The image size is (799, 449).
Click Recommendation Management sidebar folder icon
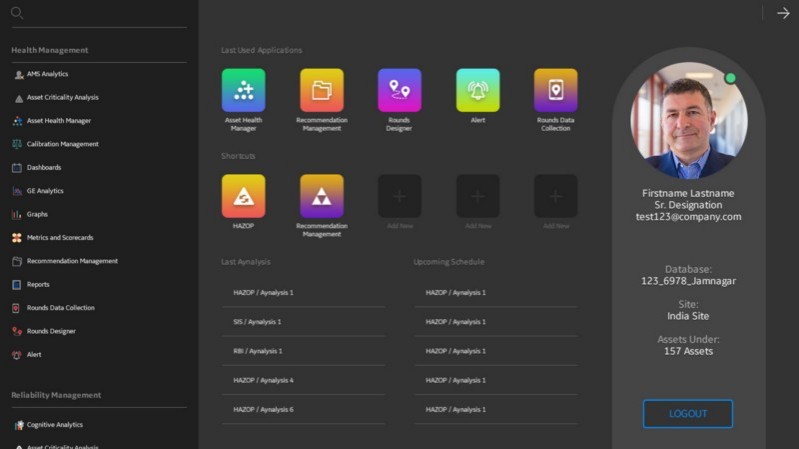click(17, 261)
